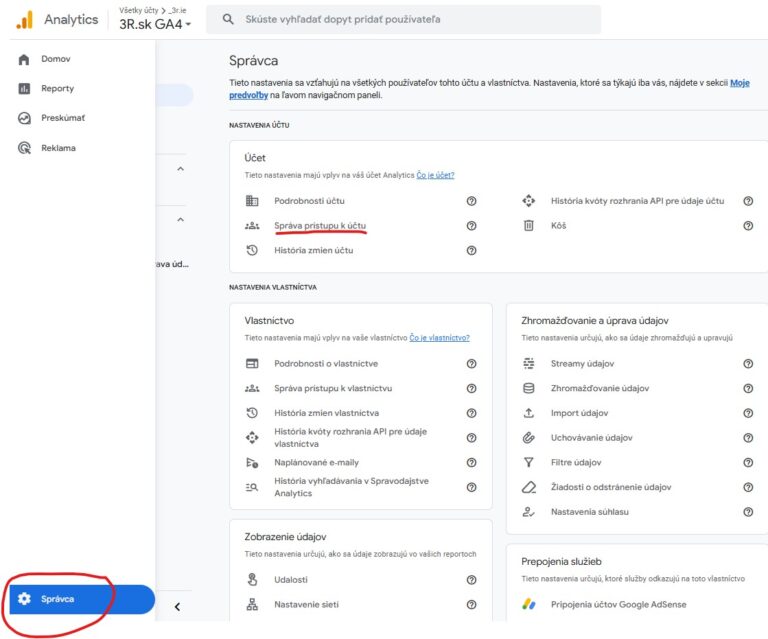Viewport: 768px width, 639px height.
Task: Open the Domov home icon in sidebar
Action: [24, 59]
